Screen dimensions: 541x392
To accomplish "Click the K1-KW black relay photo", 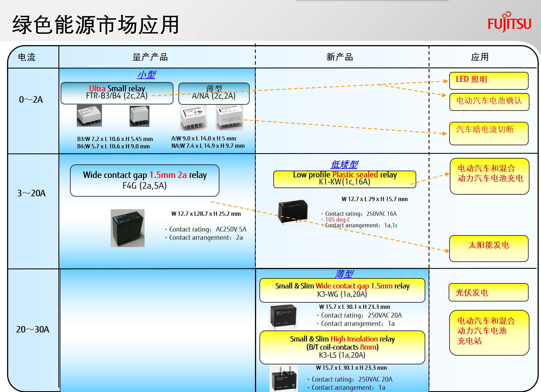I will click(293, 212).
